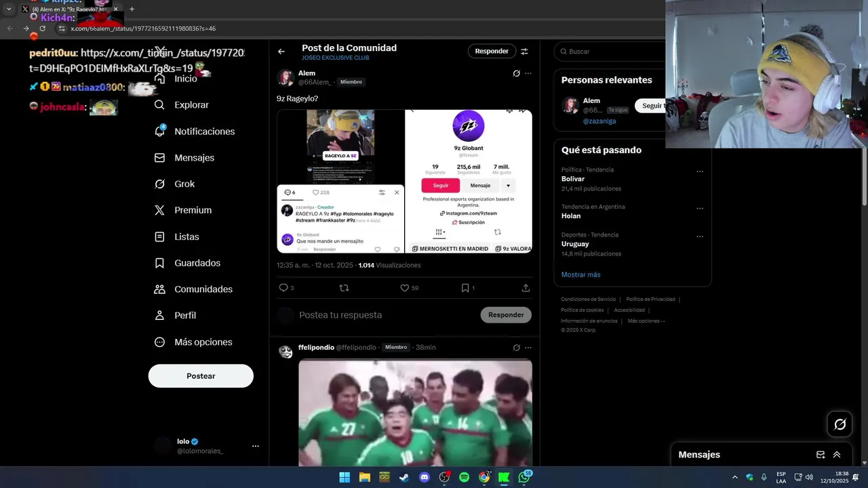This screenshot has width=868, height=488.
Task: Open the RAGEYLO A 9z image in post
Action: (x=340, y=182)
